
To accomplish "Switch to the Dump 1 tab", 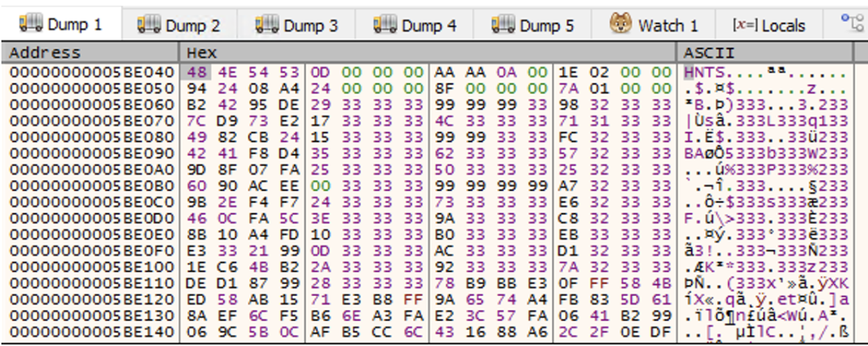I will pos(62,26).
